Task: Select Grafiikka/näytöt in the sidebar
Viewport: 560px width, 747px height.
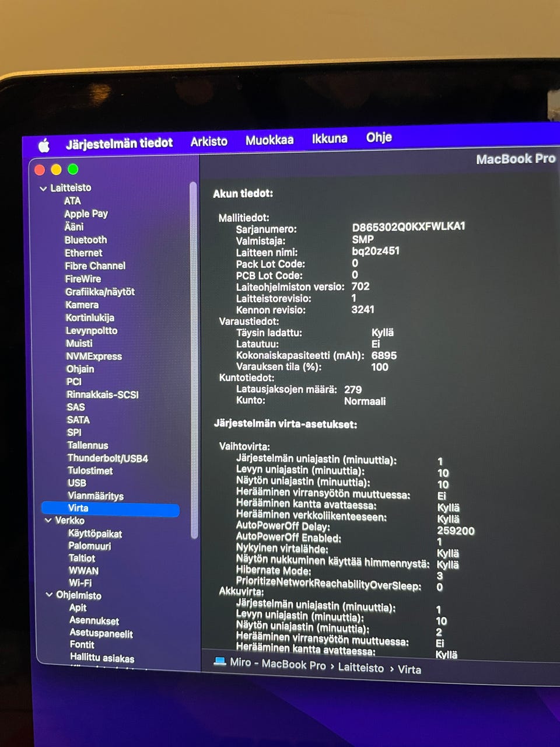Action: tap(100, 292)
